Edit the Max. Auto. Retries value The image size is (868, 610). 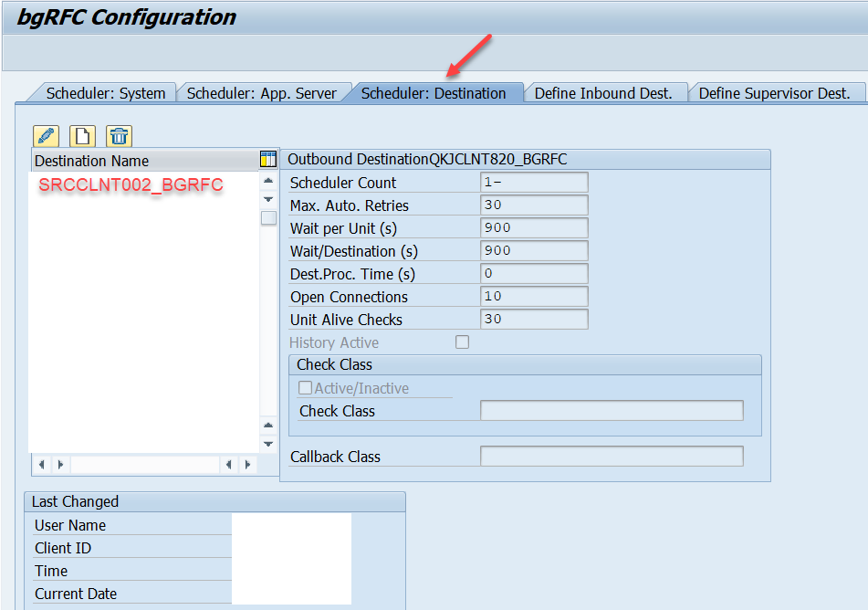point(534,205)
